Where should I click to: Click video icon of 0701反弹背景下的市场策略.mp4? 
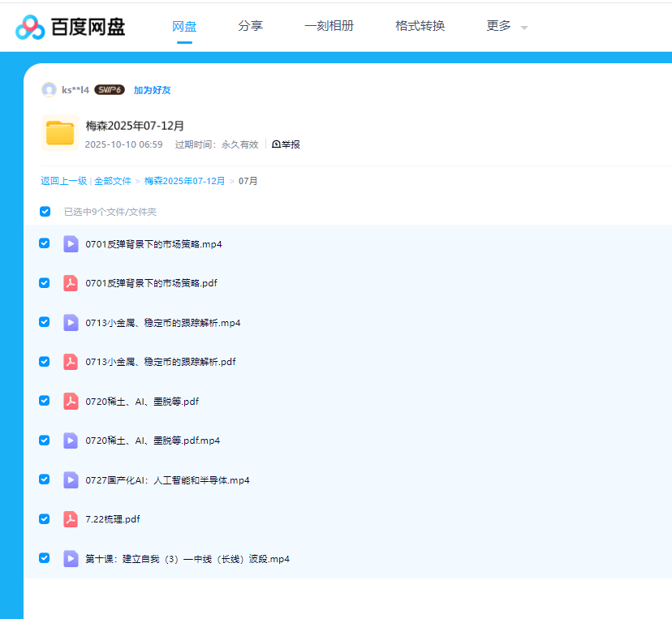click(71, 243)
